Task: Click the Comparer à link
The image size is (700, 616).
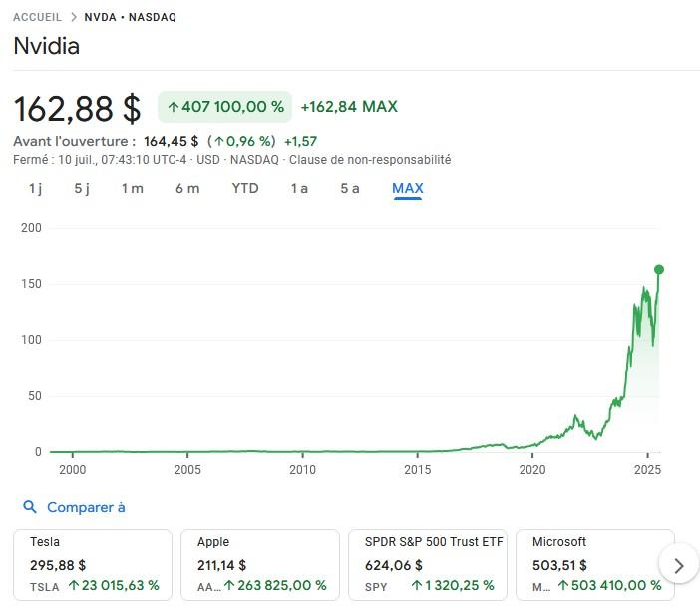Action: [x=86, y=507]
